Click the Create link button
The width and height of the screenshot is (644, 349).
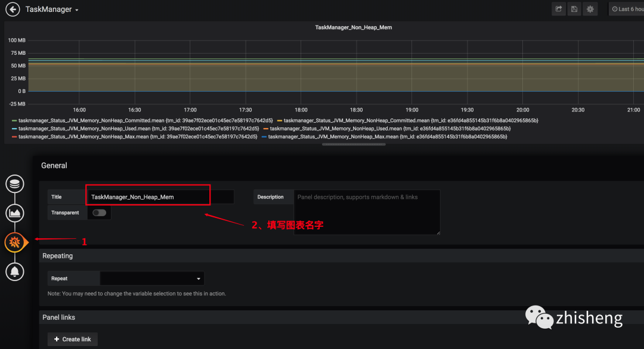(x=72, y=339)
